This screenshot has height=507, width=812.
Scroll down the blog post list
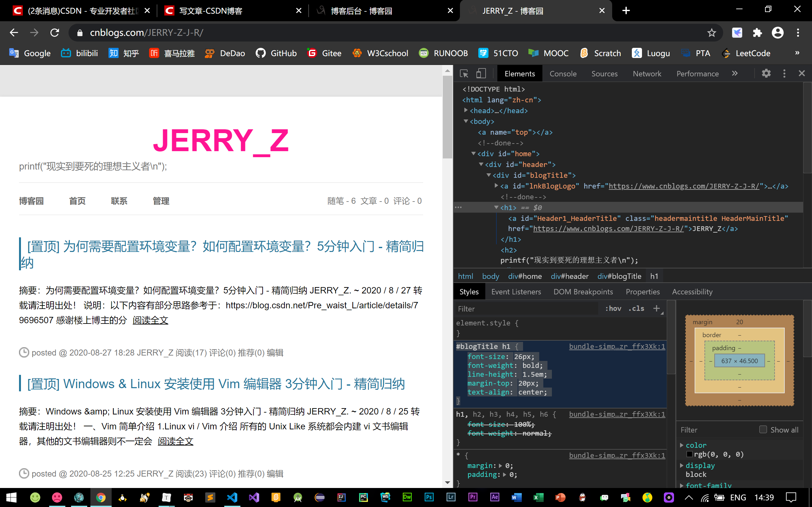[x=448, y=485]
